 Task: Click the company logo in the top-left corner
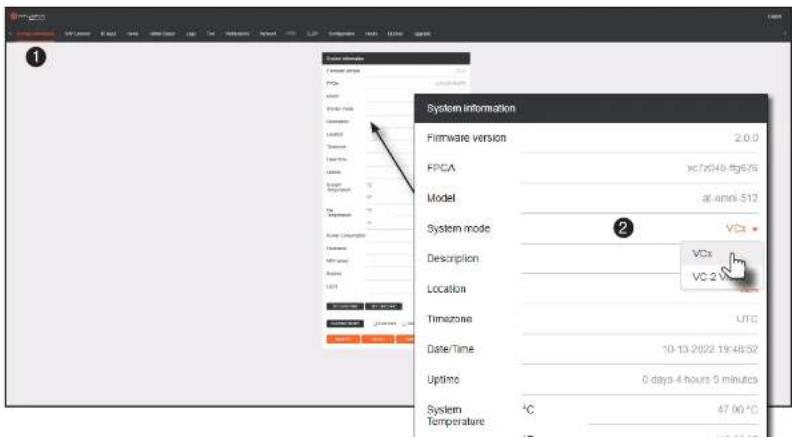point(28,17)
